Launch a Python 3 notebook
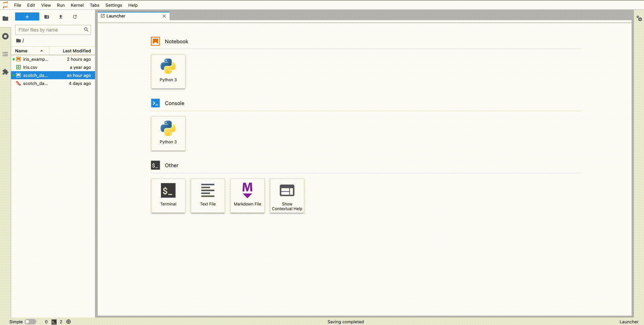Screen dimensions: 644x325 coord(168,72)
